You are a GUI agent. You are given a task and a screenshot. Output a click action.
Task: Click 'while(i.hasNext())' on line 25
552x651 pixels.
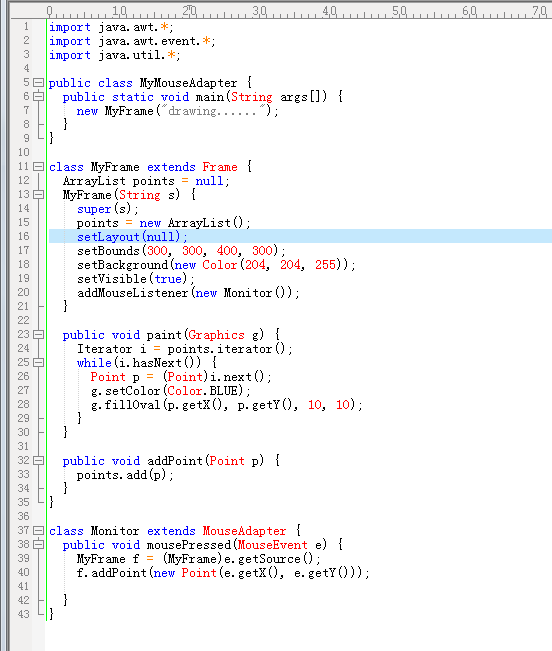139,363
